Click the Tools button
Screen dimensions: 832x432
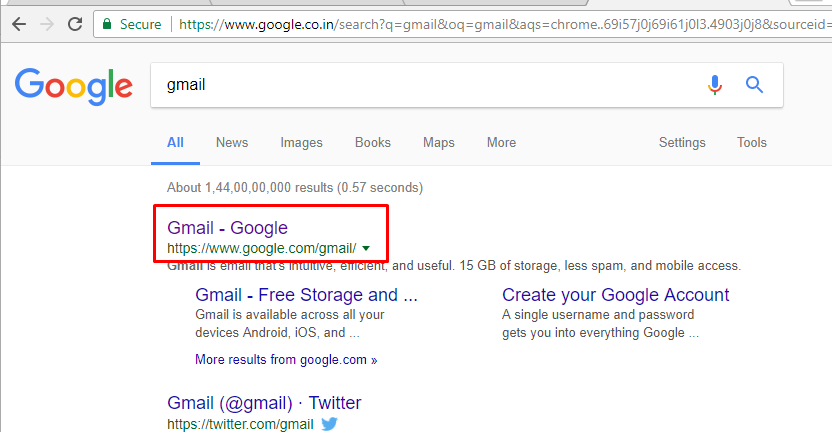pos(752,143)
